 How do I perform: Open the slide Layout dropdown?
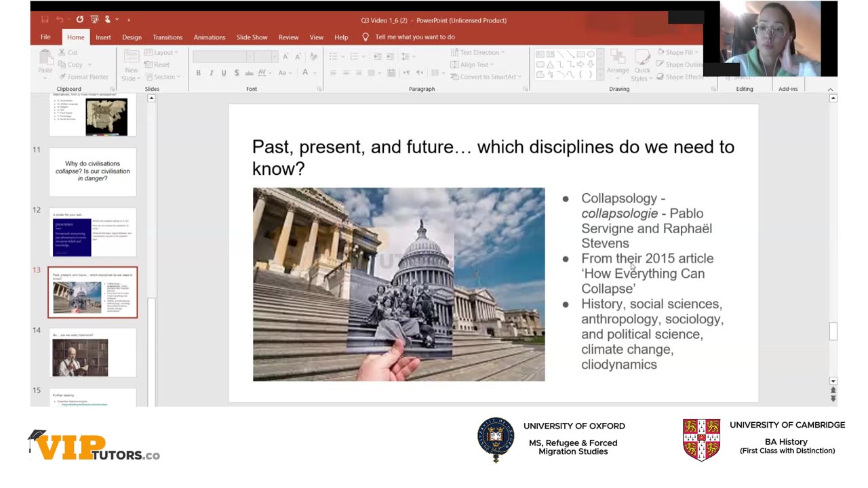point(161,52)
